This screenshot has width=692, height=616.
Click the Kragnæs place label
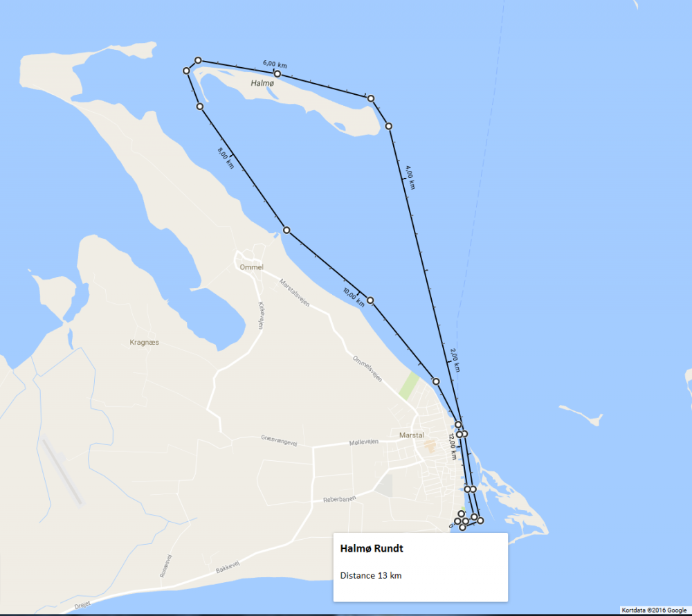[x=145, y=343]
